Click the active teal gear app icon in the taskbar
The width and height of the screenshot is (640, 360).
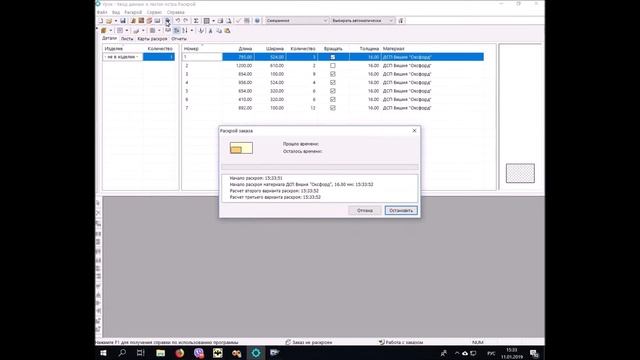(256, 353)
